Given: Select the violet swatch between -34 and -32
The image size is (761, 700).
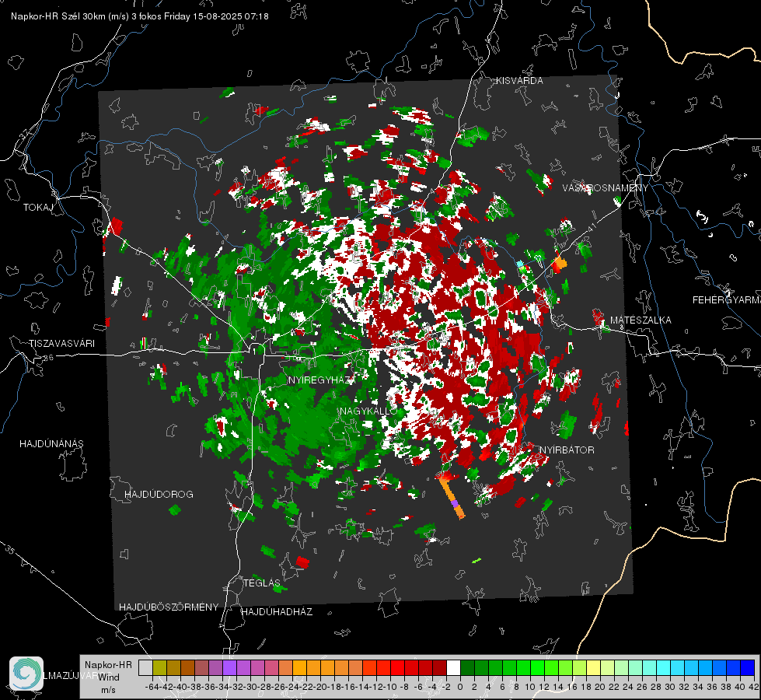Looking at the screenshot, I should coord(229,668).
